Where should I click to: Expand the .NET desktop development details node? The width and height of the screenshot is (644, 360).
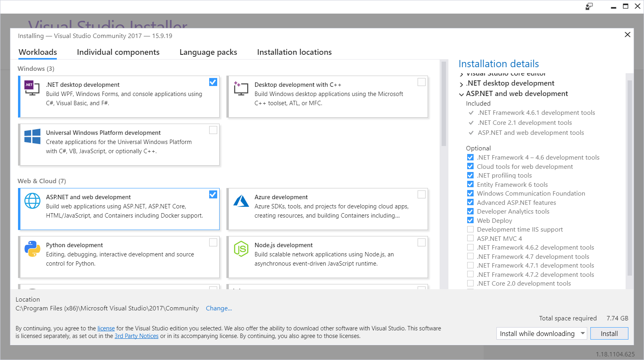point(462,84)
